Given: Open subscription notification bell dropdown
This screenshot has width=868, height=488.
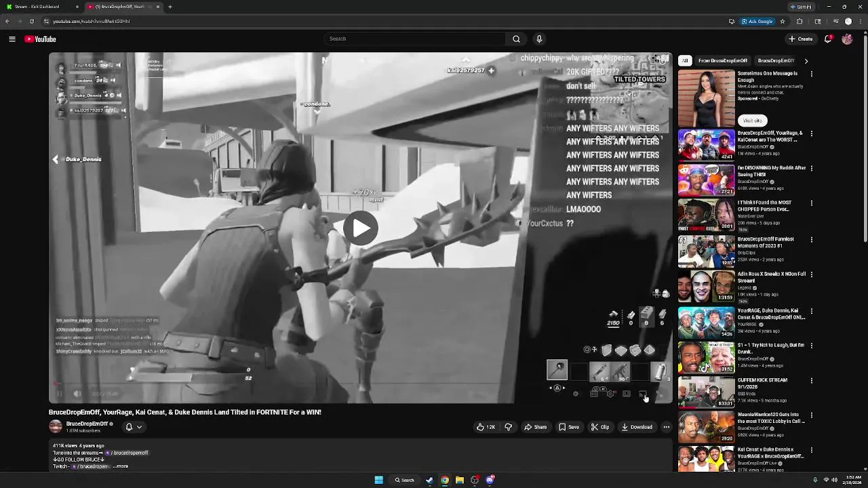Looking at the screenshot, I should click(134, 427).
